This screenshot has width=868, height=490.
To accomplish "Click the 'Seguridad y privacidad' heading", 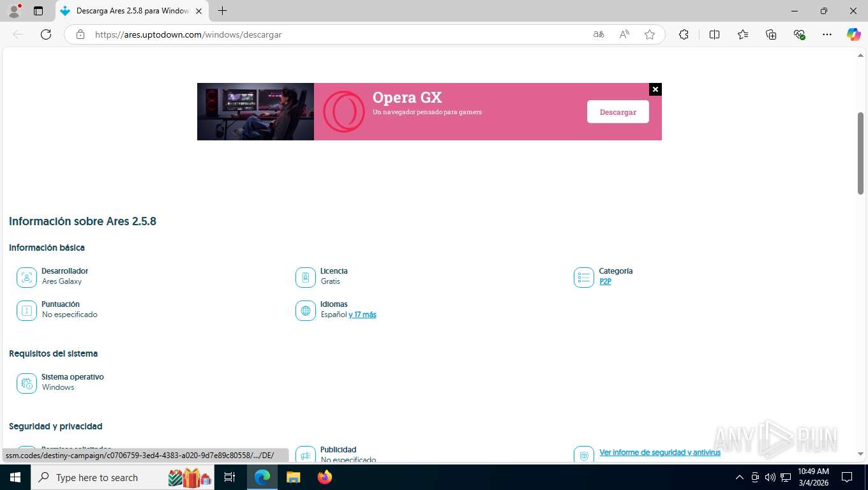I will [56, 426].
